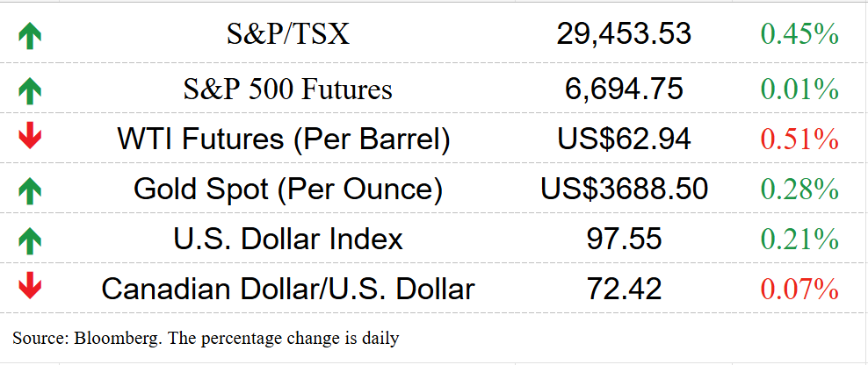Click the green up arrow beside S&P/TSX
The height and width of the screenshot is (365, 868).
pos(30,37)
